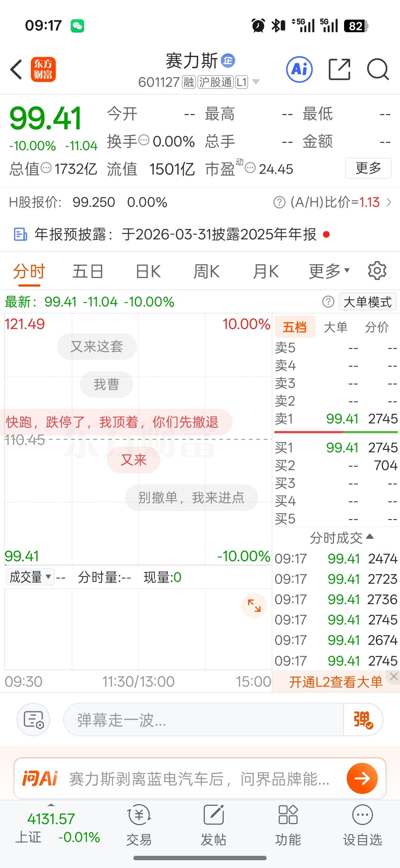Tap the 买2 row showing 704
The width and height of the screenshot is (400, 868).
point(336,465)
